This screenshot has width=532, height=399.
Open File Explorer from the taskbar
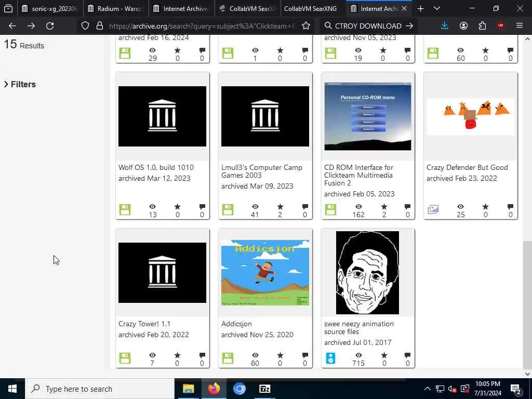(x=188, y=389)
